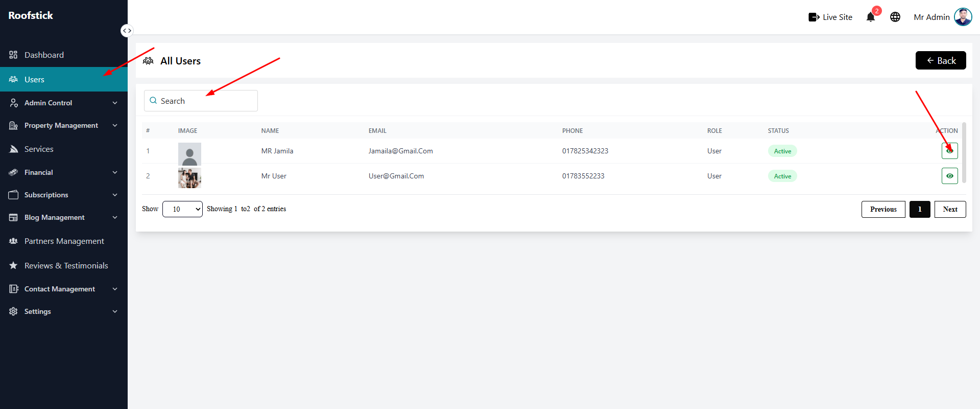980x409 pixels.
Task: Click the table vertical scrollbar
Action: point(964,152)
